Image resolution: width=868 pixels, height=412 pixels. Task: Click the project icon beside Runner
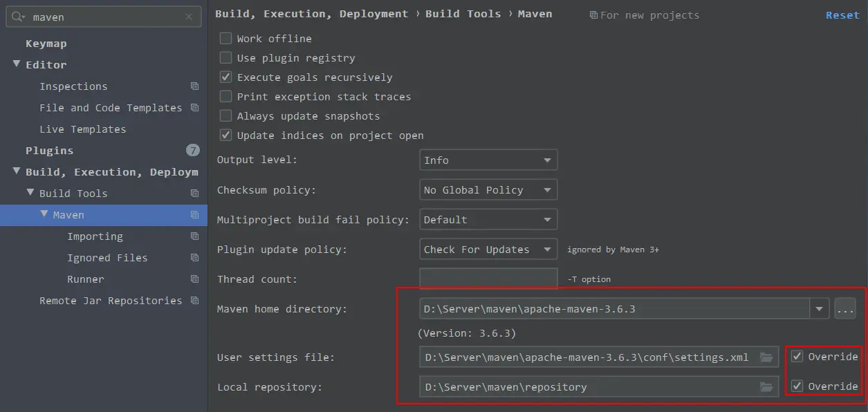click(x=194, y=279)
